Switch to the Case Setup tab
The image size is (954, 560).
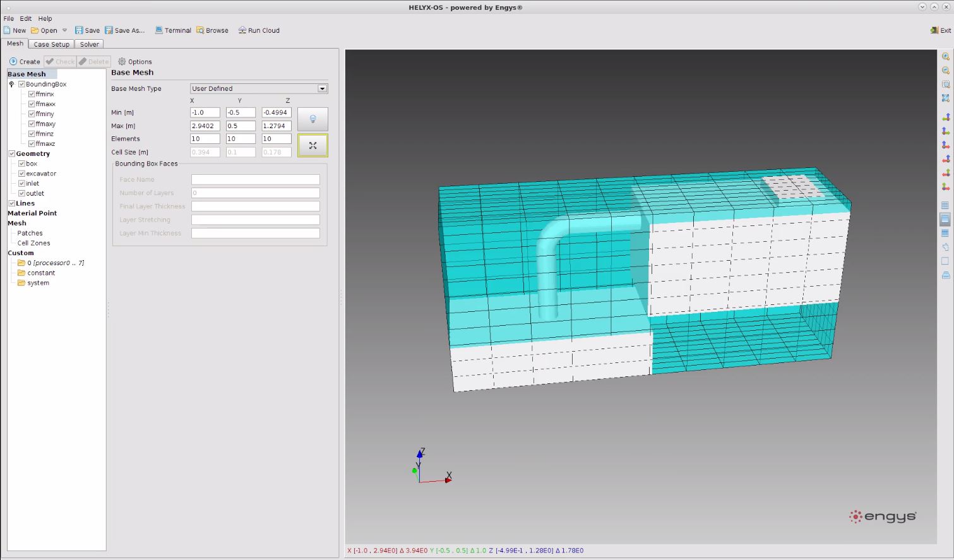coord(51,44)
